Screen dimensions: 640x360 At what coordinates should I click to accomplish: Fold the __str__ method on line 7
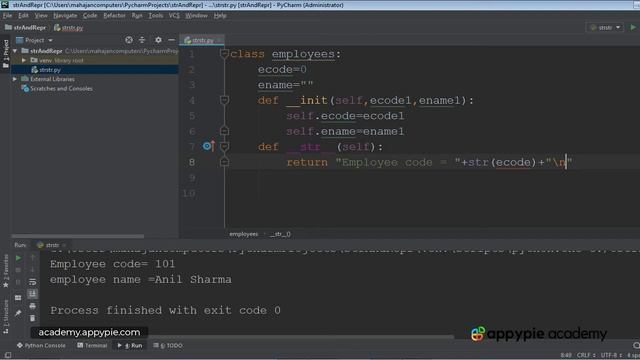click(x=224, y=147)
